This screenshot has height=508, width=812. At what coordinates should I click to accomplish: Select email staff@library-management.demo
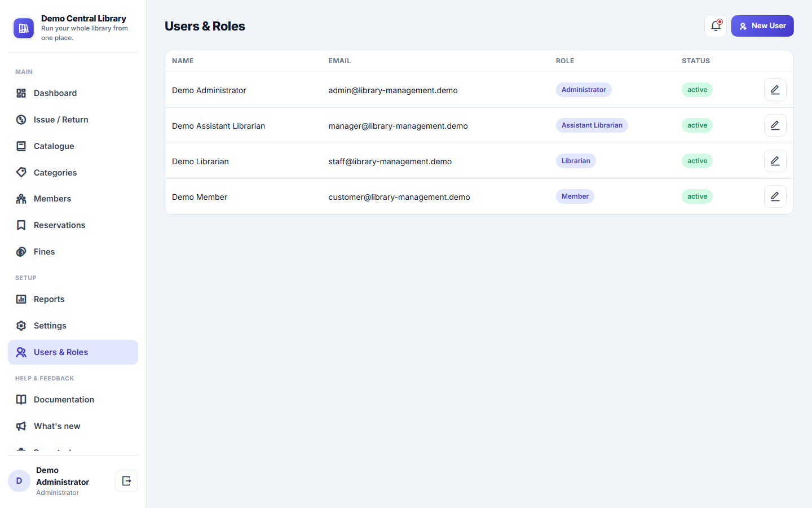(x=390, y=161)
